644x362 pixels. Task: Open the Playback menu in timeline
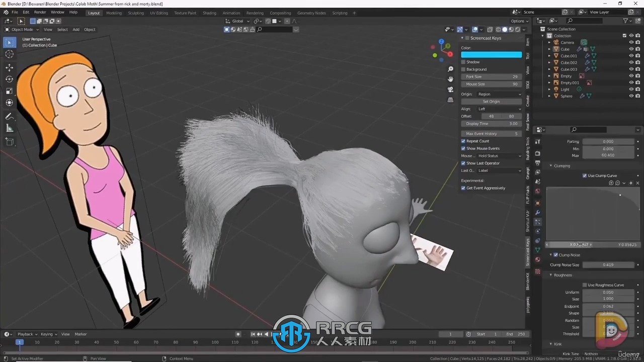[27, 334]
